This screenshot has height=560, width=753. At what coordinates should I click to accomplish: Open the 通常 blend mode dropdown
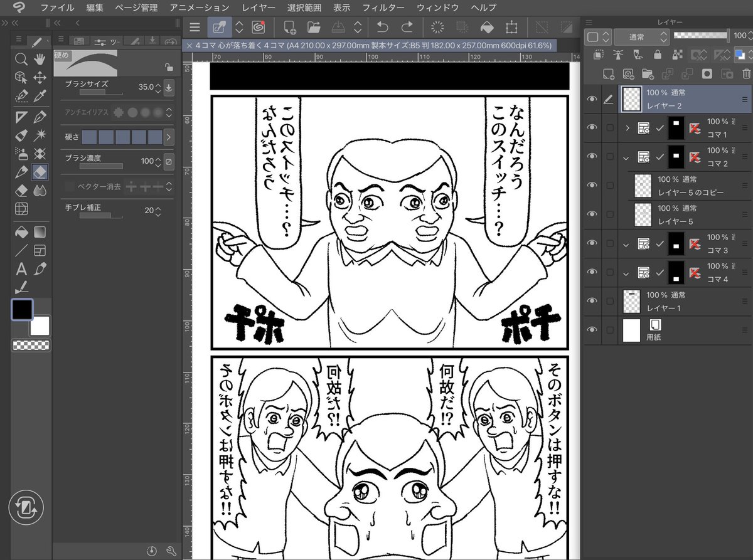[641, 36]
